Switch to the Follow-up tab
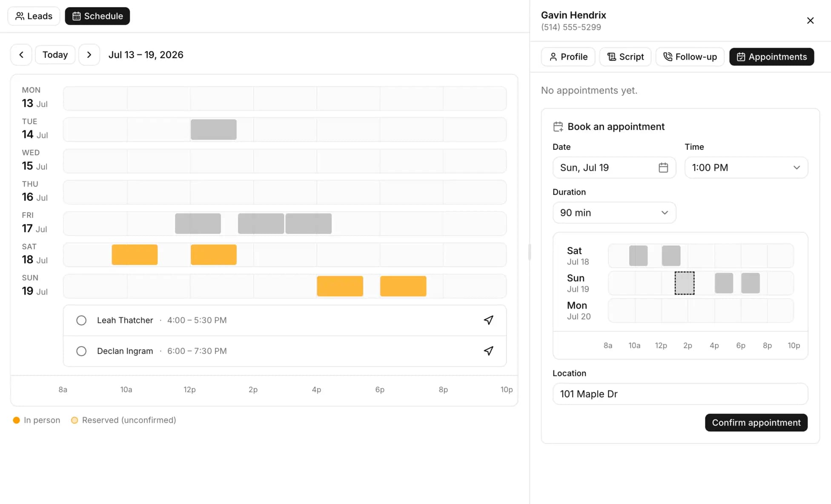The width and height of the screenshot is (831, 504). pos(690,57)
